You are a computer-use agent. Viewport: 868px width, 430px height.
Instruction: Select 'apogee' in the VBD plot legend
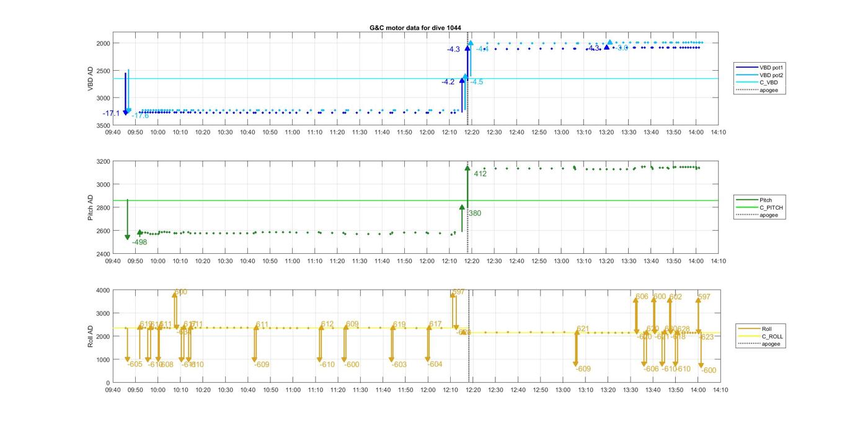tap(769, 90)
